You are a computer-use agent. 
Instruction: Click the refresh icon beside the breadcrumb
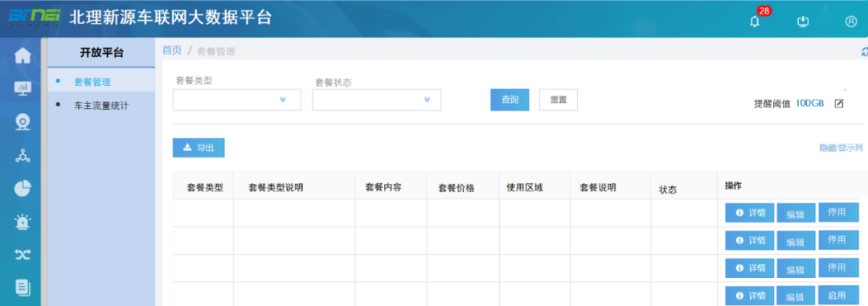[x=865, y=51]
